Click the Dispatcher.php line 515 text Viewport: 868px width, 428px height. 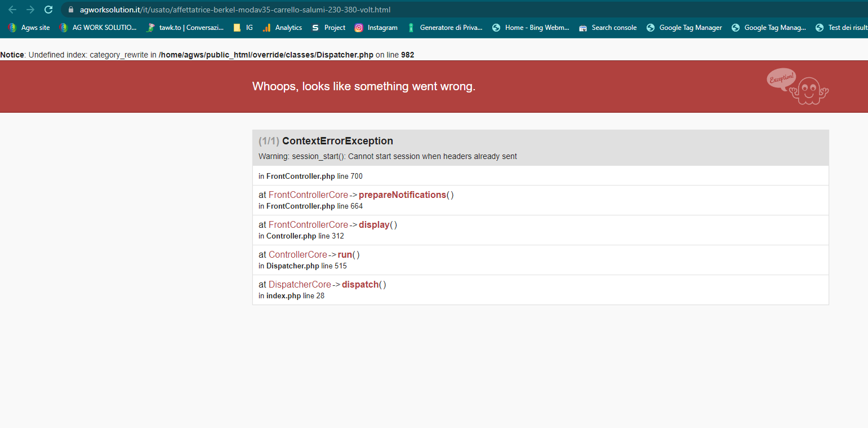point(302,266)
